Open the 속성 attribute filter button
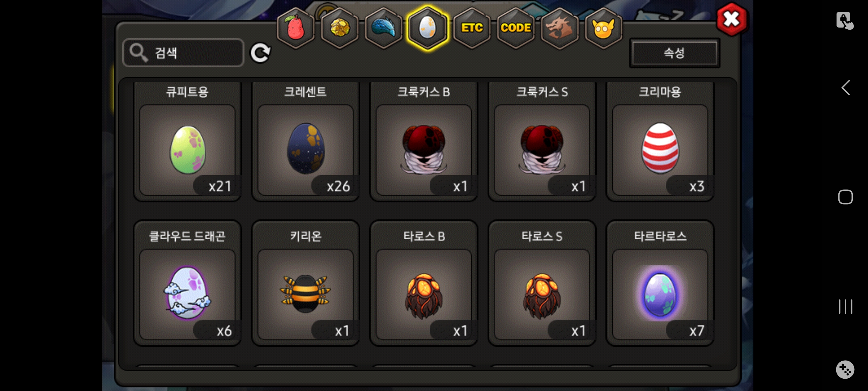 (x=675, y=53)
